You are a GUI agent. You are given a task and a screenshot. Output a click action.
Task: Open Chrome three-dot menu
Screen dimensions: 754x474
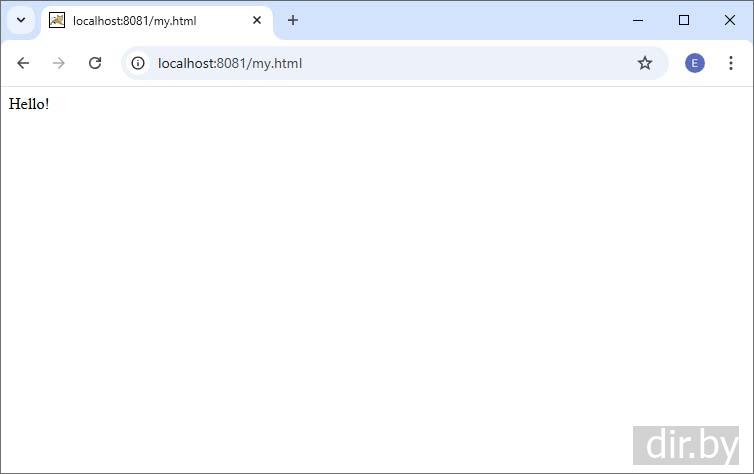(x=730, y=63)
